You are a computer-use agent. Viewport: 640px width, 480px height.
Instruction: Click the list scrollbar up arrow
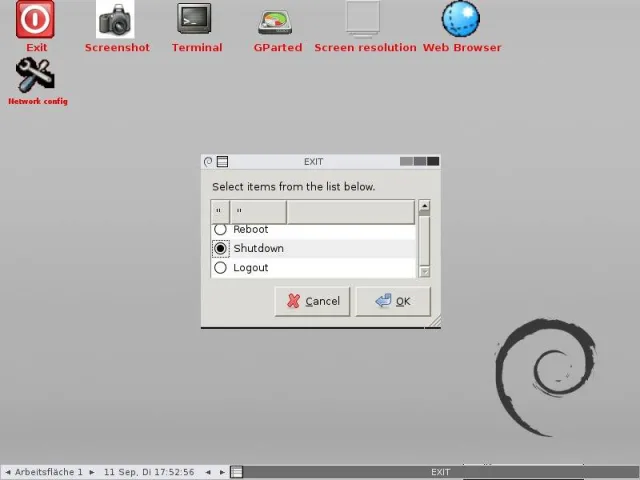click(424, 206)
